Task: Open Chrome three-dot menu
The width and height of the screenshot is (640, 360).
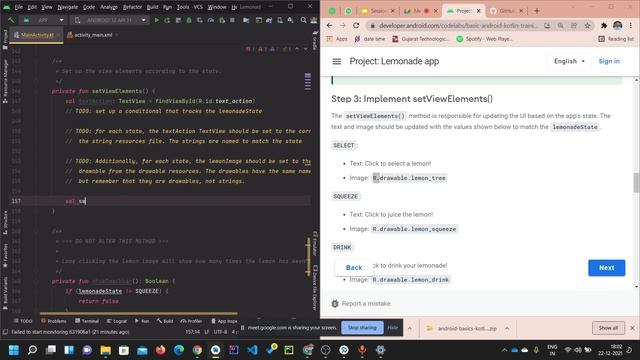Action: pos(631,25)
